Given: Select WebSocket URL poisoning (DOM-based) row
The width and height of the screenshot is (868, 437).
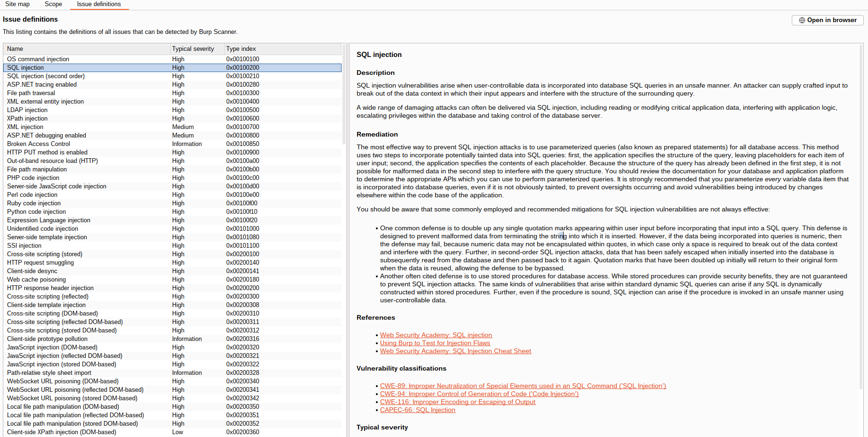Looking at the screenshot, I should click(x=172, y=381).
